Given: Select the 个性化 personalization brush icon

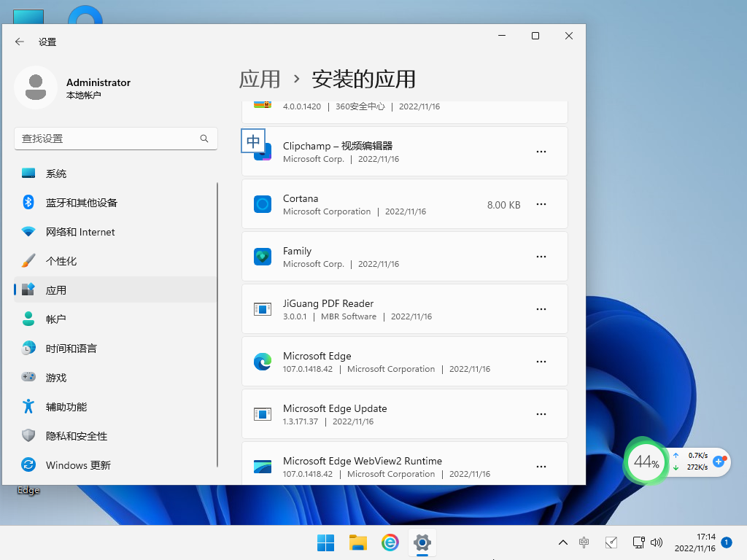Looking at the screenshot, I should [x=29, y=260].
